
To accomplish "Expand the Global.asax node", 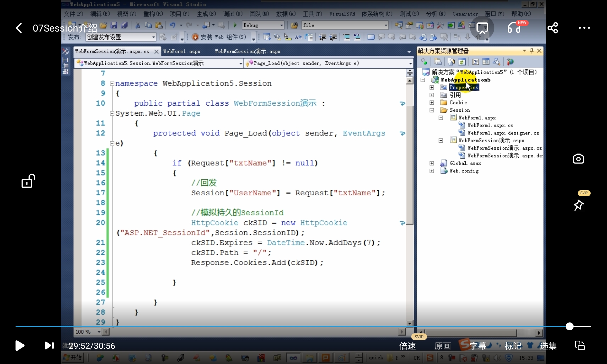I will pyautogui.click(x=432, y=163).
